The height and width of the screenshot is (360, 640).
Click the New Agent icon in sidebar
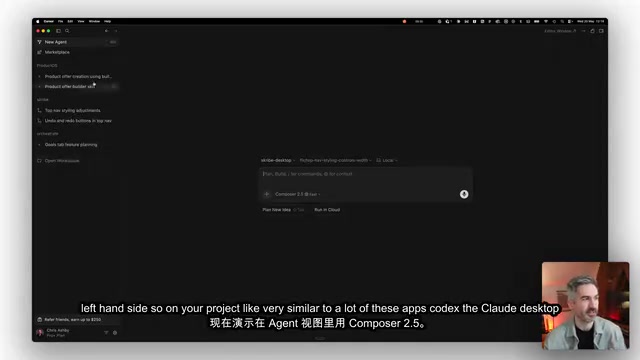click(40, 42)
